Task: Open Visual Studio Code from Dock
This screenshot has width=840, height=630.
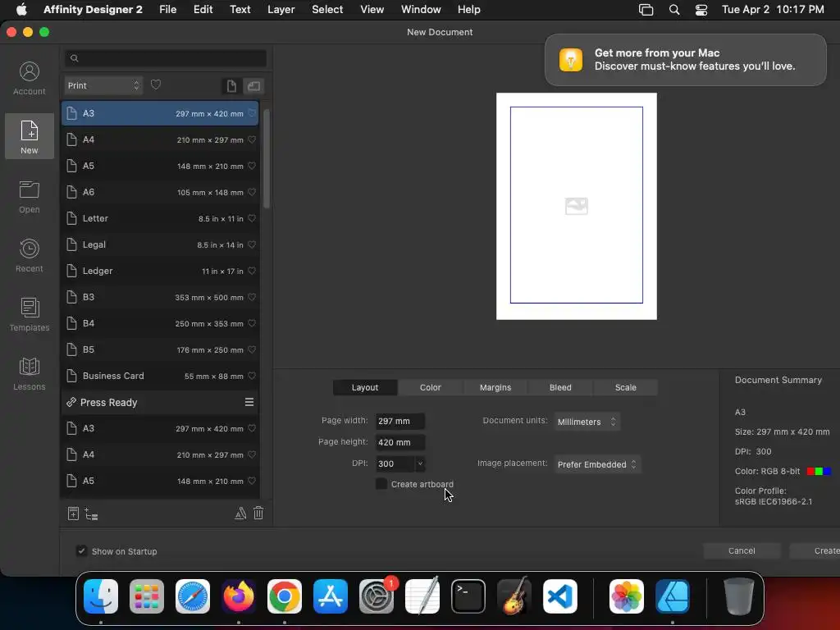Action: [559, 596]
